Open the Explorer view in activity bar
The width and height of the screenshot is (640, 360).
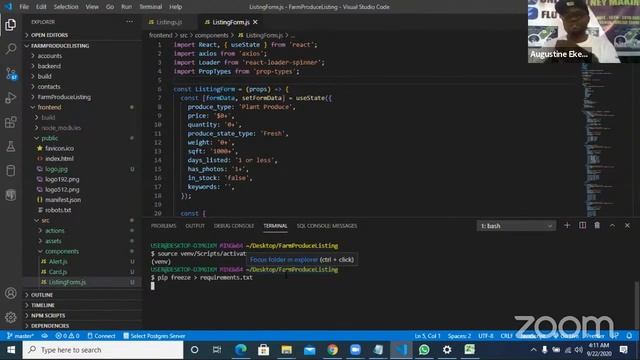11,25
